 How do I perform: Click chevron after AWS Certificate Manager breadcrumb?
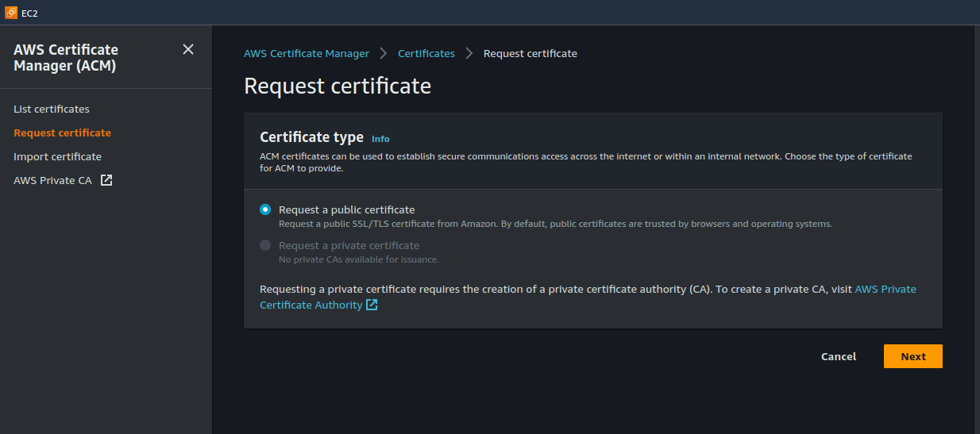(384, 53)
